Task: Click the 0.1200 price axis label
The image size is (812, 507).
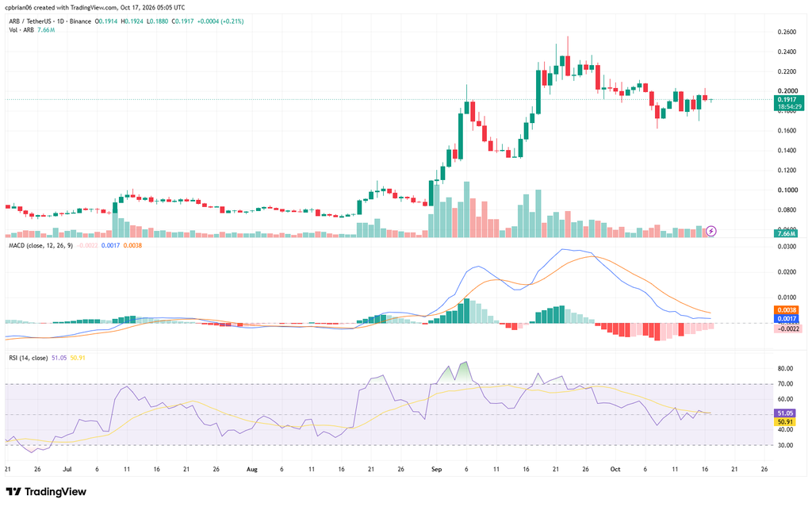Action: pos(787,170)
